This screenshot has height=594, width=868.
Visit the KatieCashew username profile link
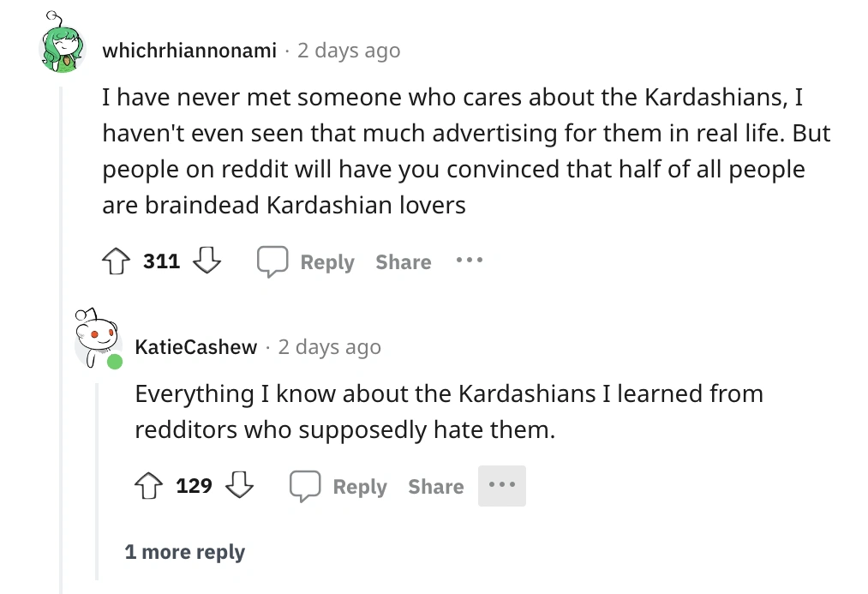(196, 347)
